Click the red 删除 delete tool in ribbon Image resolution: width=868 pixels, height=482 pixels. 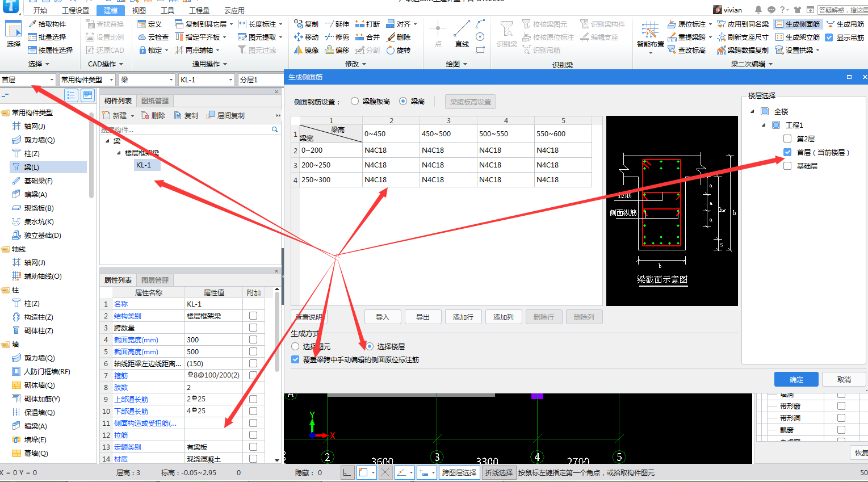pos(399,37)
